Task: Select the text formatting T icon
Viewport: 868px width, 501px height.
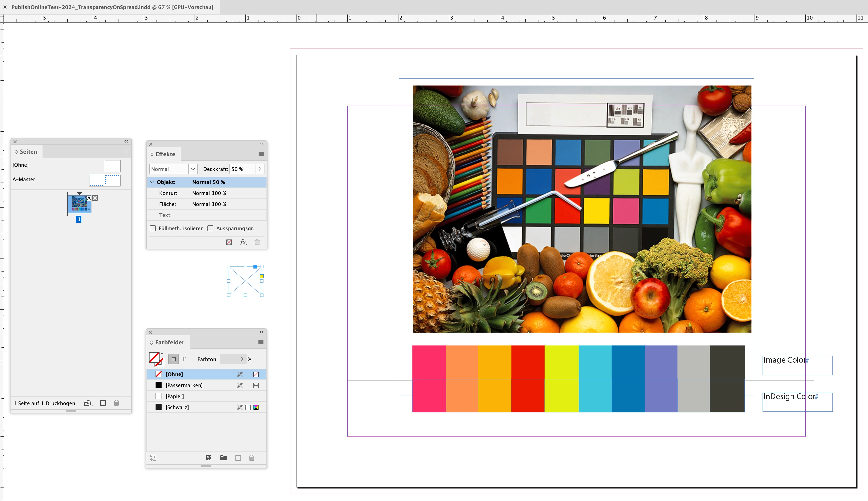Action: pyautogui.click(x=184, y=359)
